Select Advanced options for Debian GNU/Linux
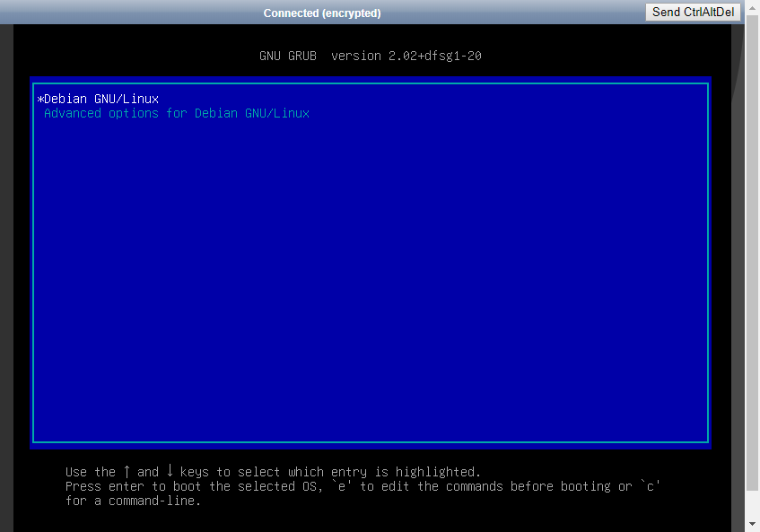This screenshot has width=760, height=532. coord(176,114)
